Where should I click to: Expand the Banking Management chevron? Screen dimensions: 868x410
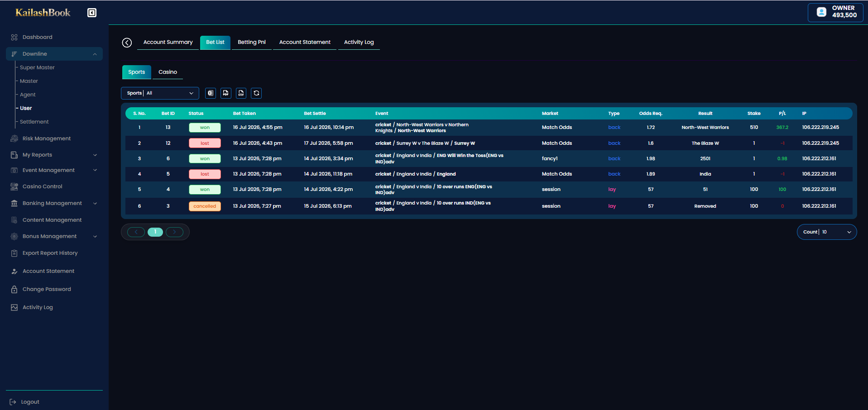(95, 203)
